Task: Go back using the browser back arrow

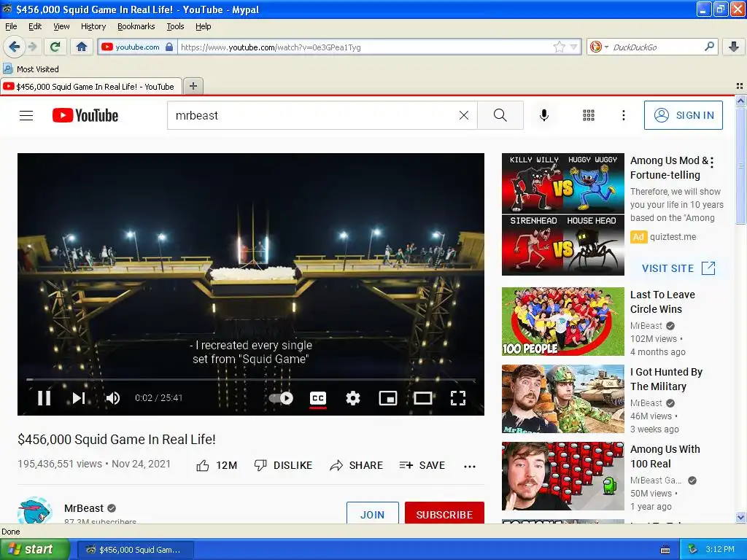Action: click(x=14, y=47)
